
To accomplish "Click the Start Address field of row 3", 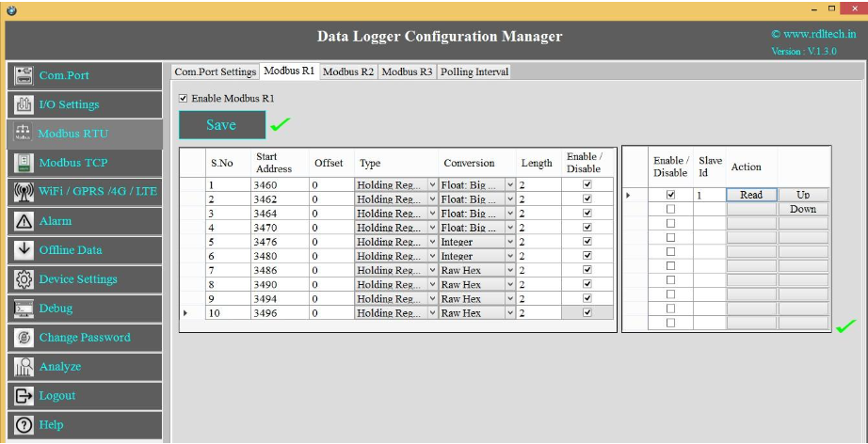I will coord(280,214).
